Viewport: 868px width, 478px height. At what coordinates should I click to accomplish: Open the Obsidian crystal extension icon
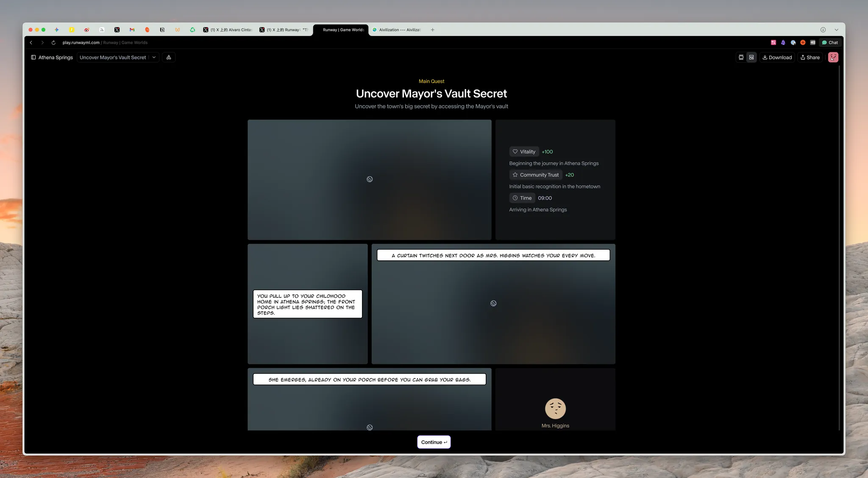click(x=783, y=42)
